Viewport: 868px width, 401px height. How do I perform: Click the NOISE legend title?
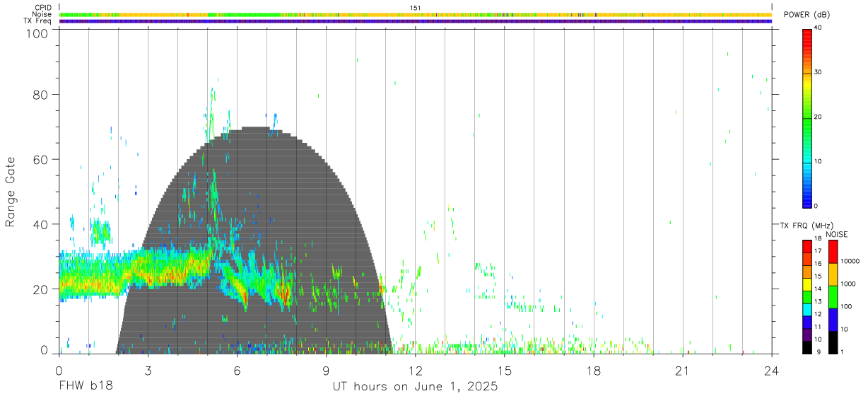(836, 233)
